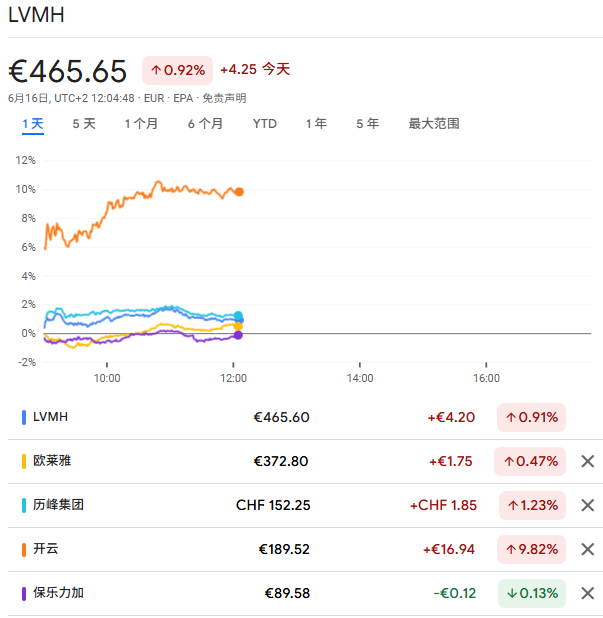Screen dimensions: 603x618
Task: Switch to the 1 个月 range
Action: [141, 124]
